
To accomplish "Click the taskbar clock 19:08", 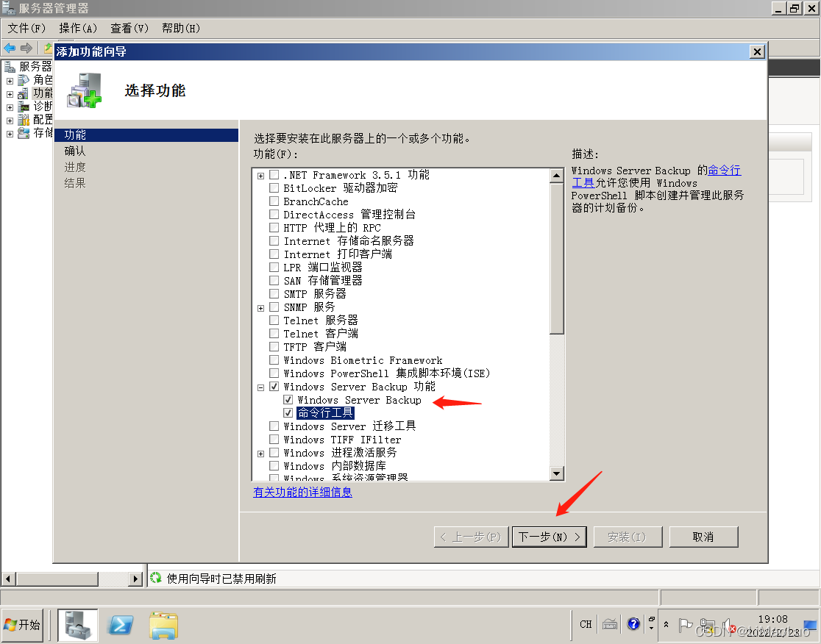I will (x=773, y=620).
